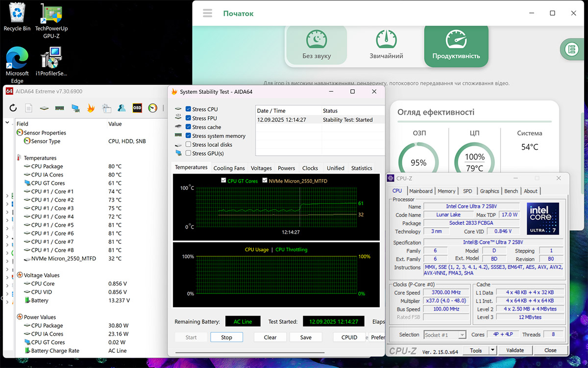Click the Refresh icon in AIDA64 toolbar

pyautogui.click(x=13, y=108)
